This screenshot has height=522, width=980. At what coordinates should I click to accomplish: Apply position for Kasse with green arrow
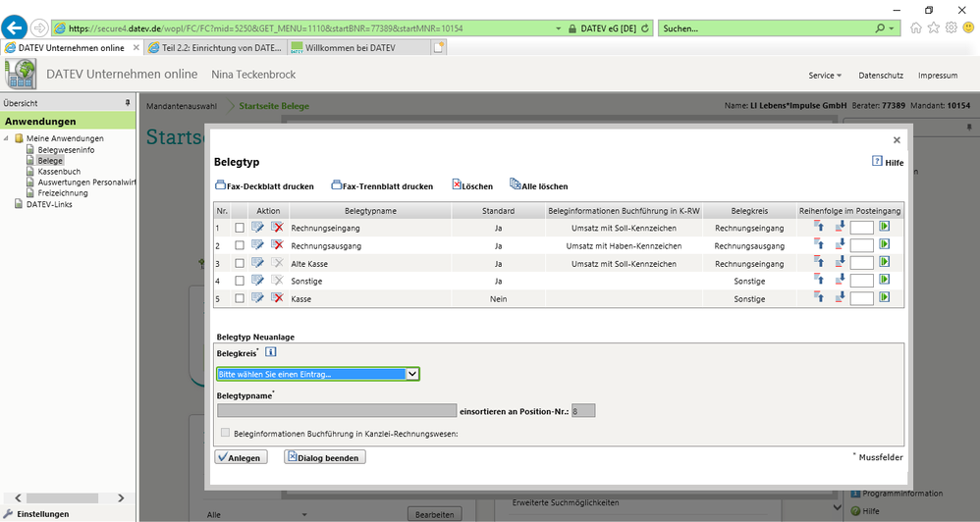[885, 297]
